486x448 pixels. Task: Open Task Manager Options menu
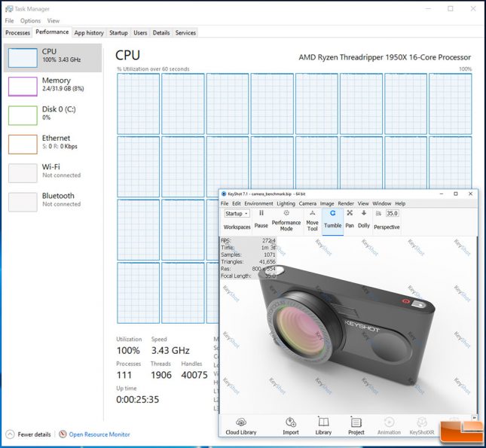pos(30,21)
